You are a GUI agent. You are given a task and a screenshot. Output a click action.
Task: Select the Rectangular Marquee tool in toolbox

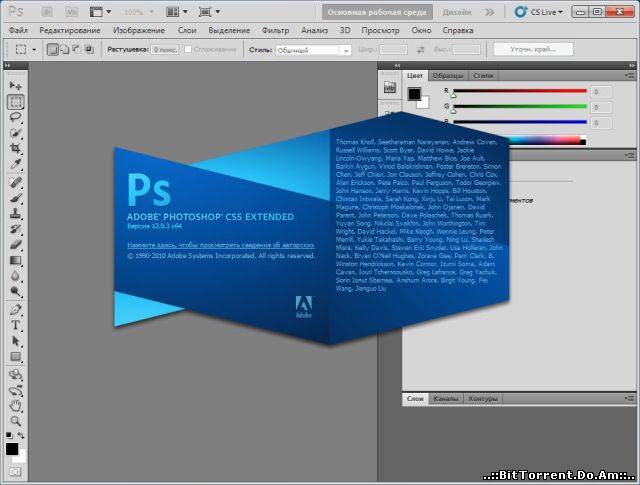[16, 102]
